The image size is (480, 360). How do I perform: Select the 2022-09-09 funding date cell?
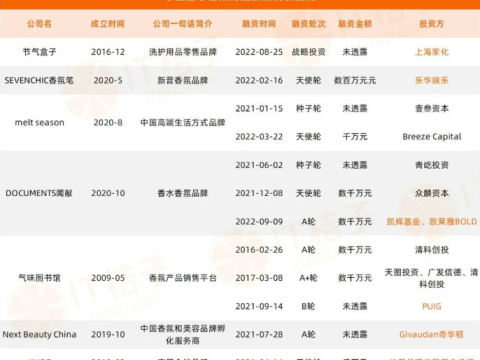point(259,222)
